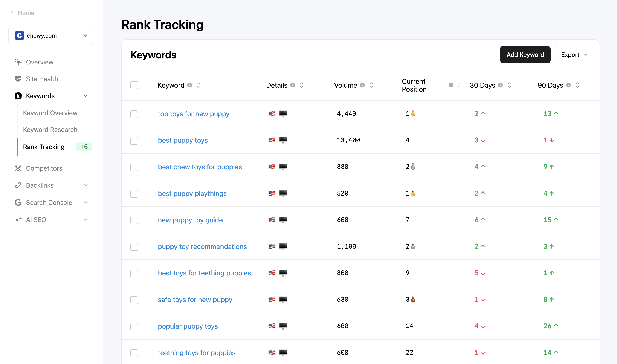Sort by the 30 Days column arrows
The image size is (617, 364).
tap(509, 85)
